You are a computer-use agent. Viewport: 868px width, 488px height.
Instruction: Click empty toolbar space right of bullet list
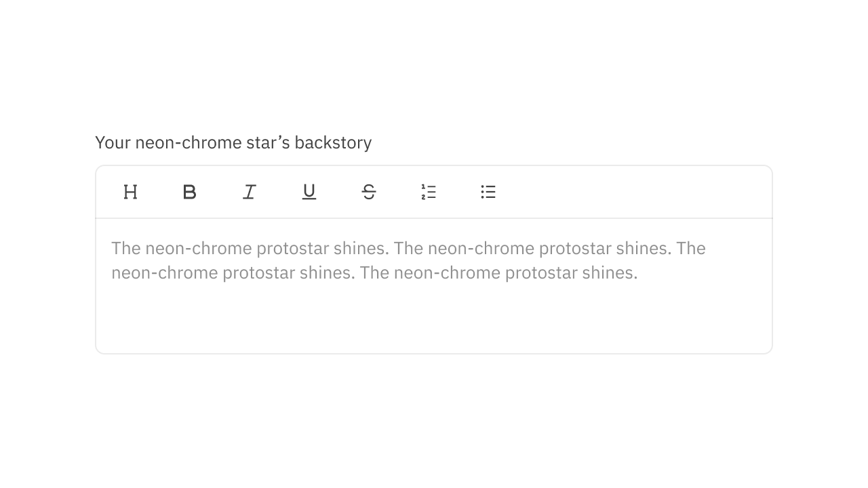(x=631, y=192)
